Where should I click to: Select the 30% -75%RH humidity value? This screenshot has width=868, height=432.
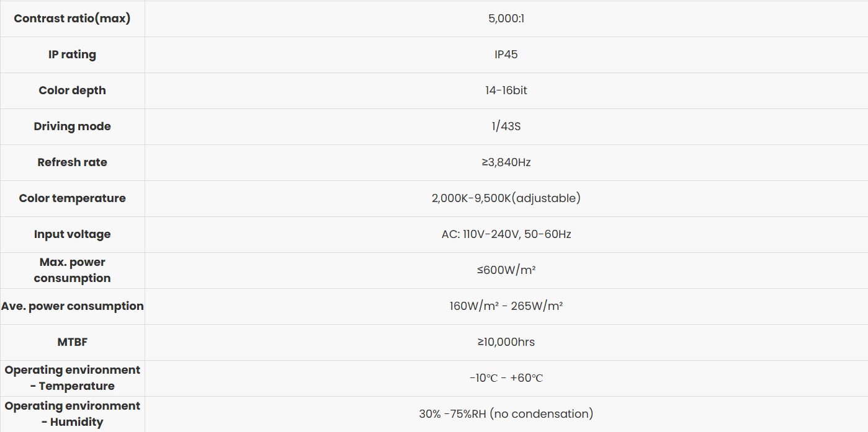click(x=506, y=414)
